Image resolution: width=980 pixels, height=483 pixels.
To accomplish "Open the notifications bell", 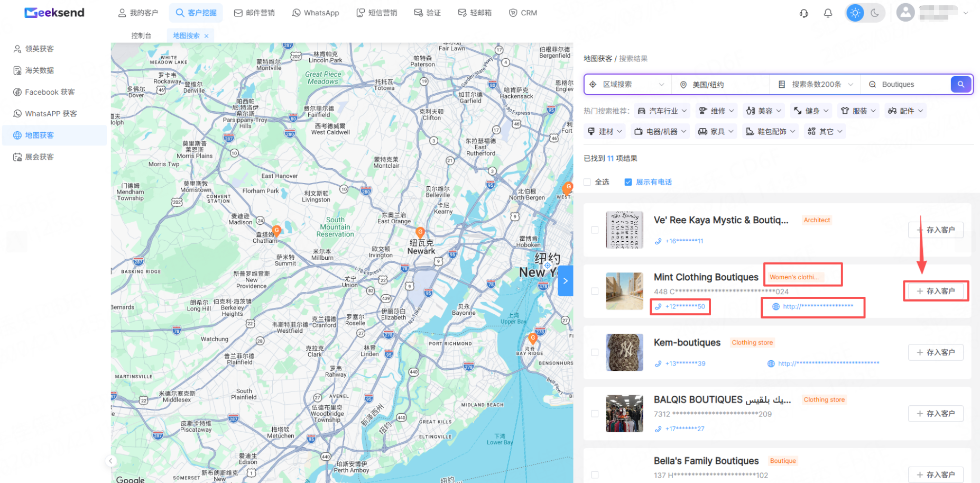I will (x=828, y=13).
